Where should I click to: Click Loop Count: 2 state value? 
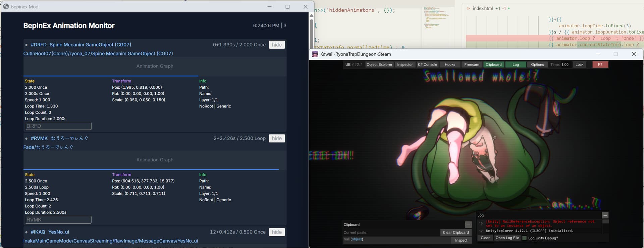[x=38, y=206]
